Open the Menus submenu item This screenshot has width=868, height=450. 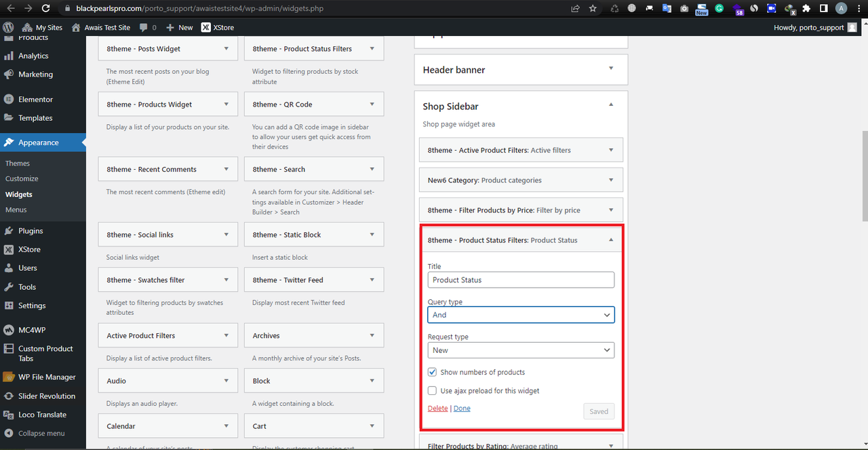pos(16,210)
